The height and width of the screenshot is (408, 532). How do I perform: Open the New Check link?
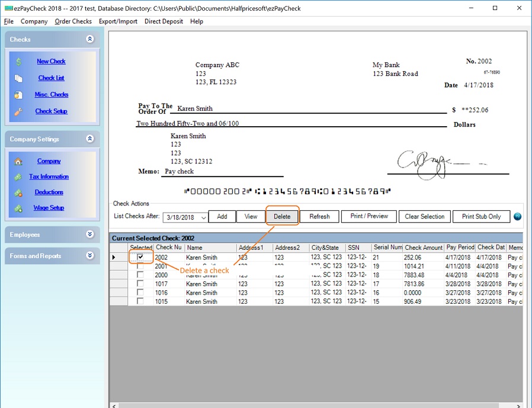click(x=51, y=62)
